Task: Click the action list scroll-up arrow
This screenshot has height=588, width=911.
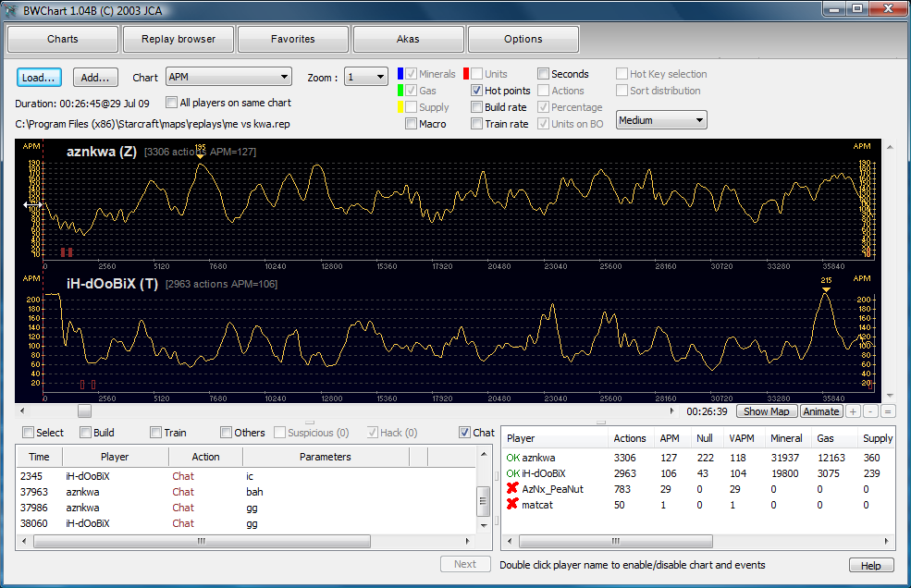Action: [484, 454]
